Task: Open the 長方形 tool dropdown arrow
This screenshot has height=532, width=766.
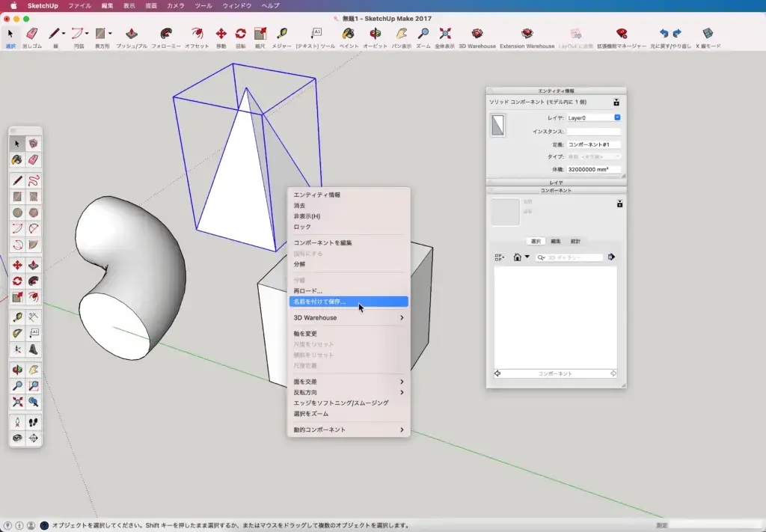Action: pos(111,33)
